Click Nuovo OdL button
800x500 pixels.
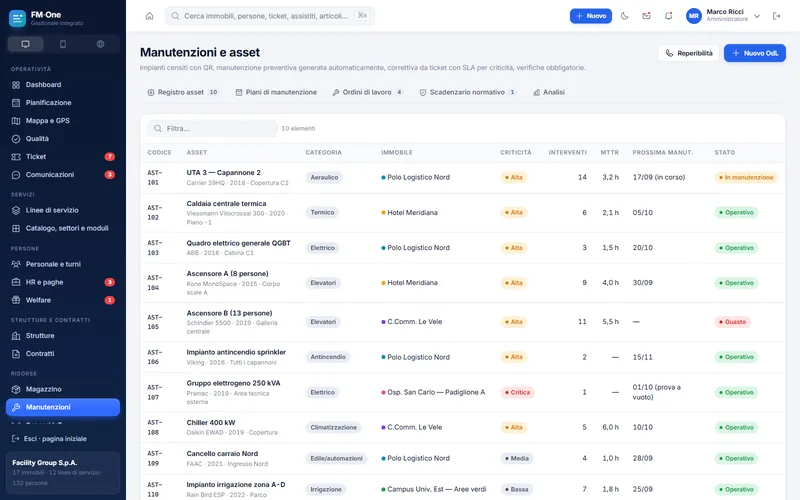coord(755,53)
